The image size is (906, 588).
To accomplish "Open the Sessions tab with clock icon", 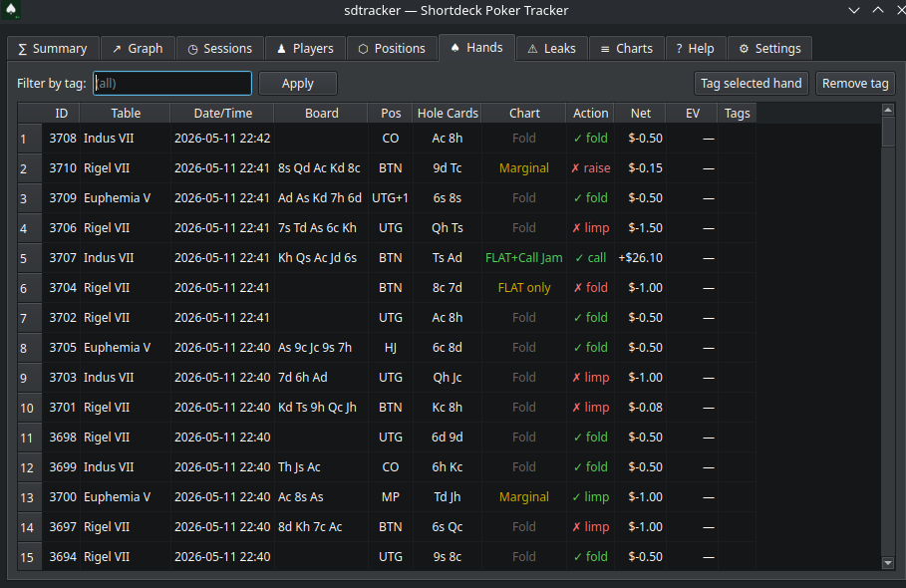I will tap(219, 49).
